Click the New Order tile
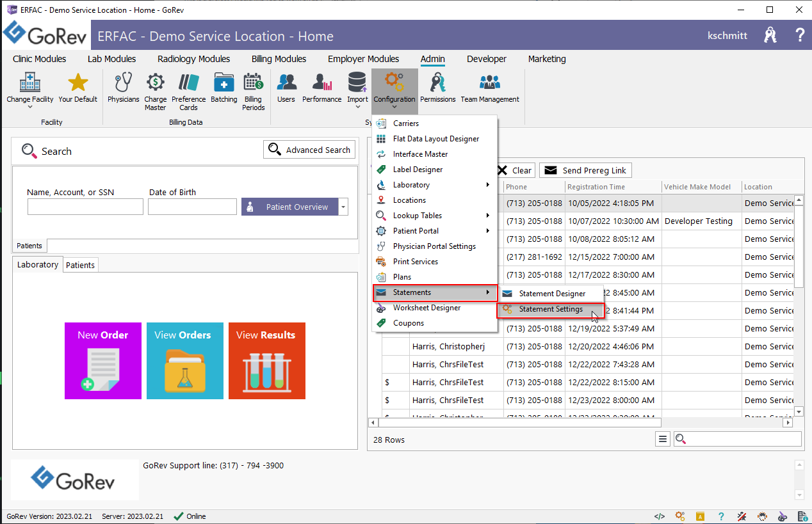This screenshot has height=524, width=812. (x=103, y=361)
